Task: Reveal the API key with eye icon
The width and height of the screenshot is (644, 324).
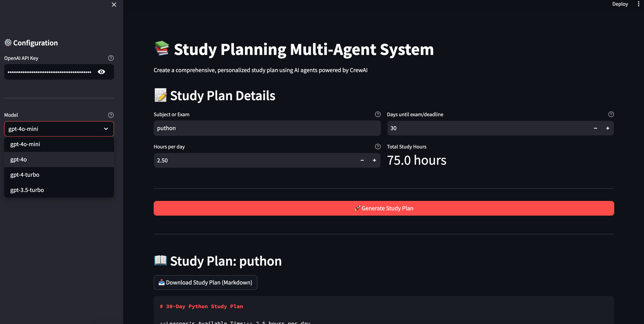Action: tap(101, 72)
